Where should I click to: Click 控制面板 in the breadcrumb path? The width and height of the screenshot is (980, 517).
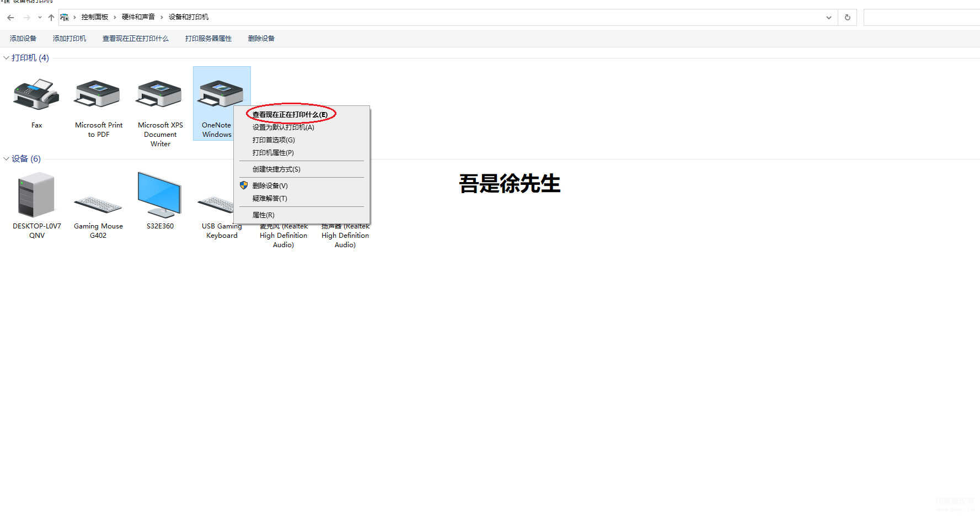pyautogui.click(x=95, y=17)
